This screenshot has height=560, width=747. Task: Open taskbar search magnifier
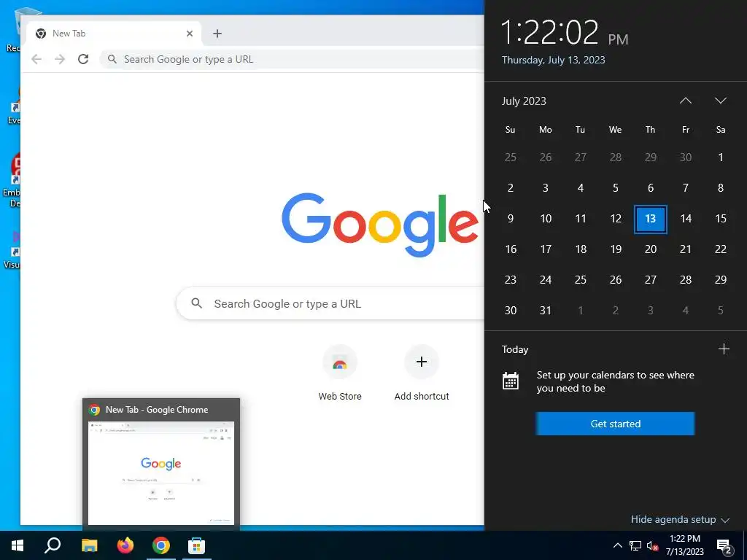(53, 545)
